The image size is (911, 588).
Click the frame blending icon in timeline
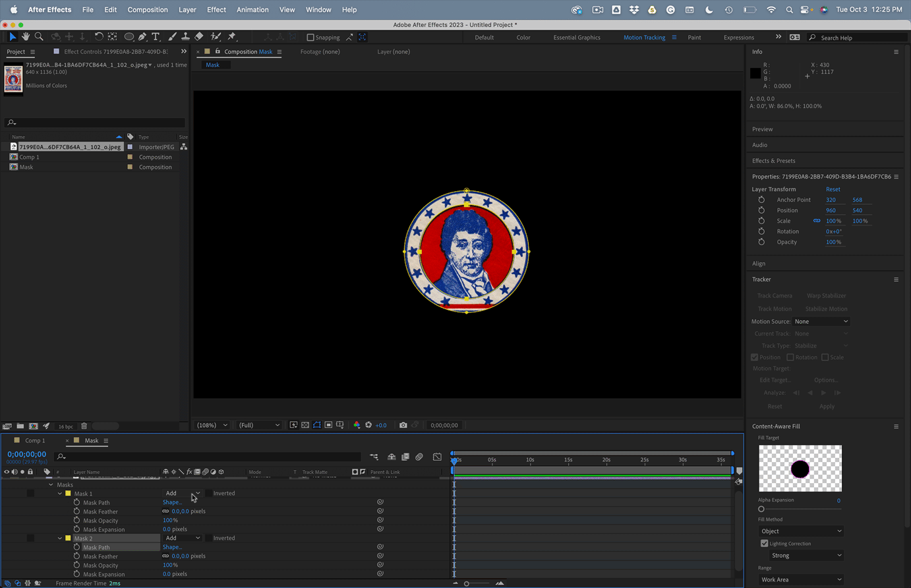click(405, 457)
